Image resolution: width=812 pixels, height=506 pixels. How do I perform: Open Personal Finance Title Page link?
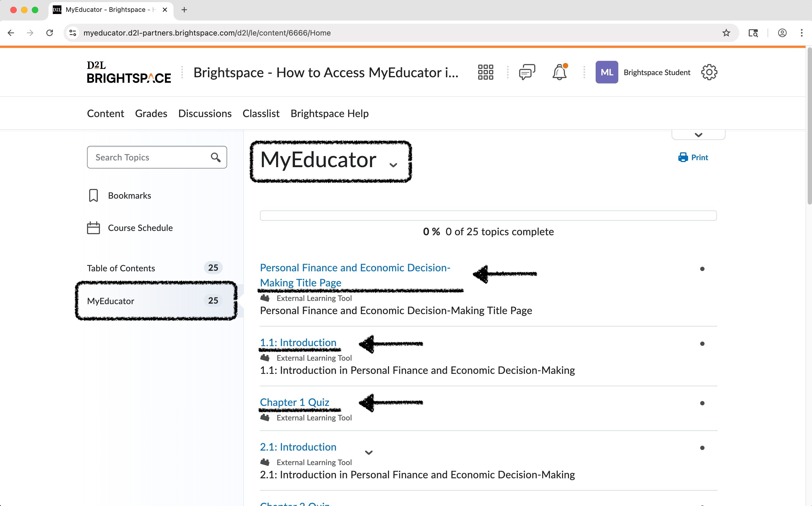click(x=355, y=275)
